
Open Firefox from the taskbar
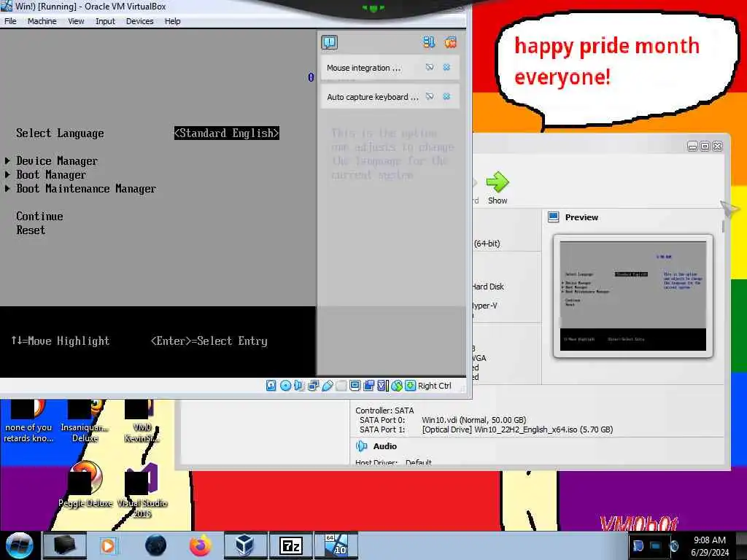[x=200, y=545]
